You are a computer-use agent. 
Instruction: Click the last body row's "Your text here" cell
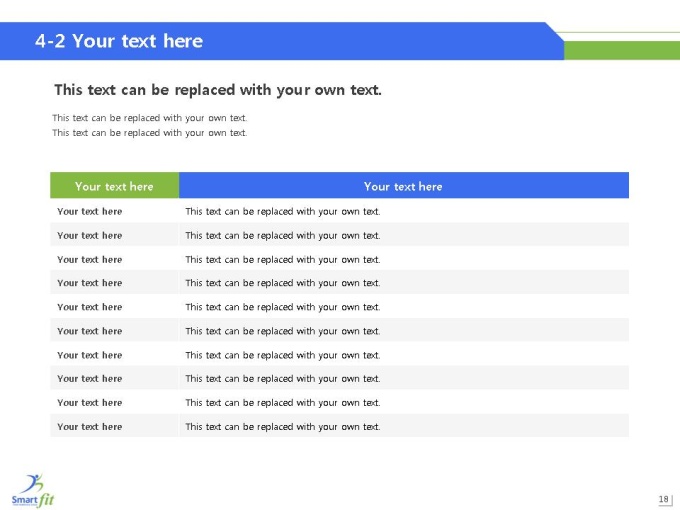coord(114,426)
